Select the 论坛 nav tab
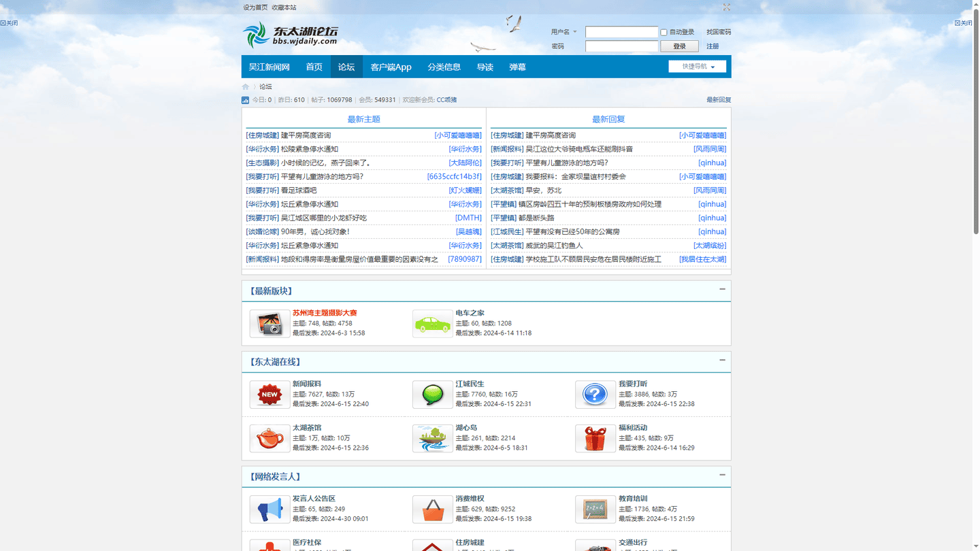Screen dimensions: 980x551 point(346,67)
